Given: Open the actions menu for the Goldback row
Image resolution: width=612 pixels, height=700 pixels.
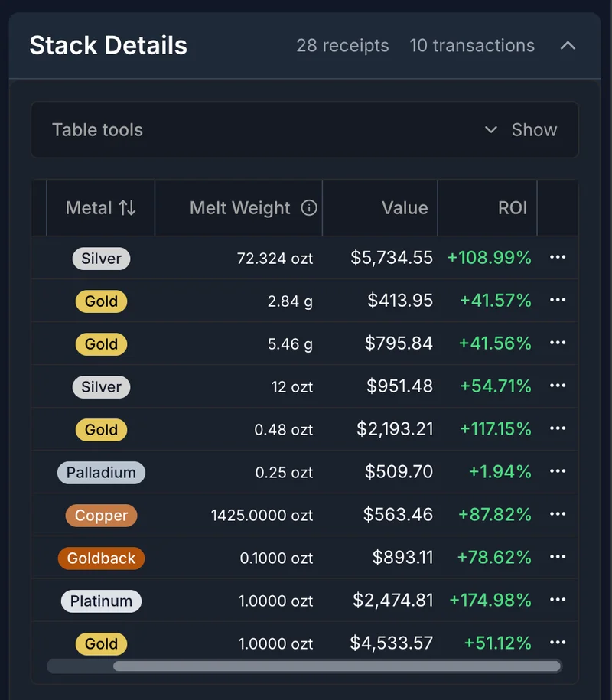Looking at the screenshot, I should point(558,558).
